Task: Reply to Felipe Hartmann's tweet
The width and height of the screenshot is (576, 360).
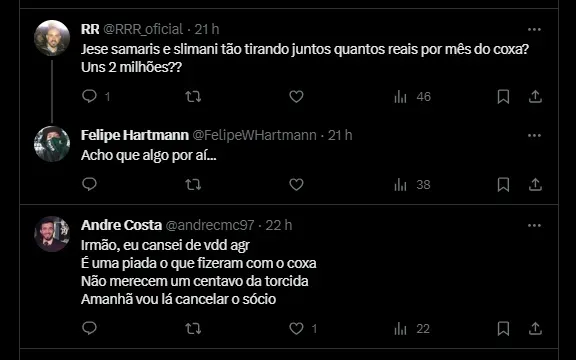Action: click(x=89, y=184)
